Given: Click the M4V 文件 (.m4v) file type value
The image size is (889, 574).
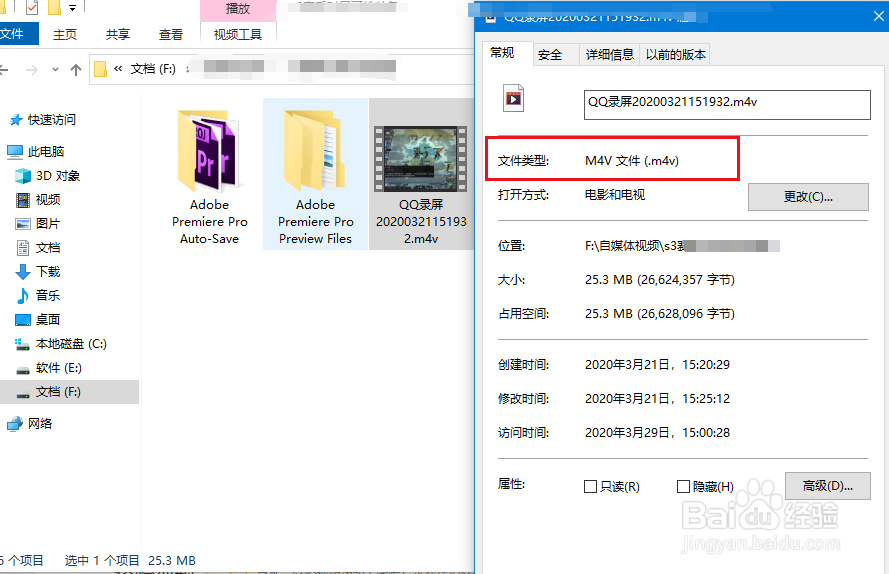Looking at the screenshot, I should 632,161.
